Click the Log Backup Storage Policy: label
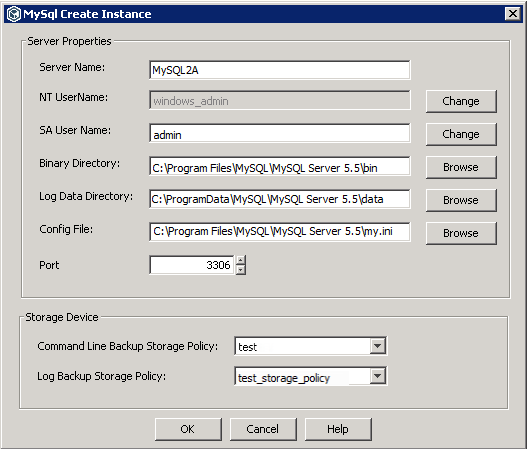 102,376
